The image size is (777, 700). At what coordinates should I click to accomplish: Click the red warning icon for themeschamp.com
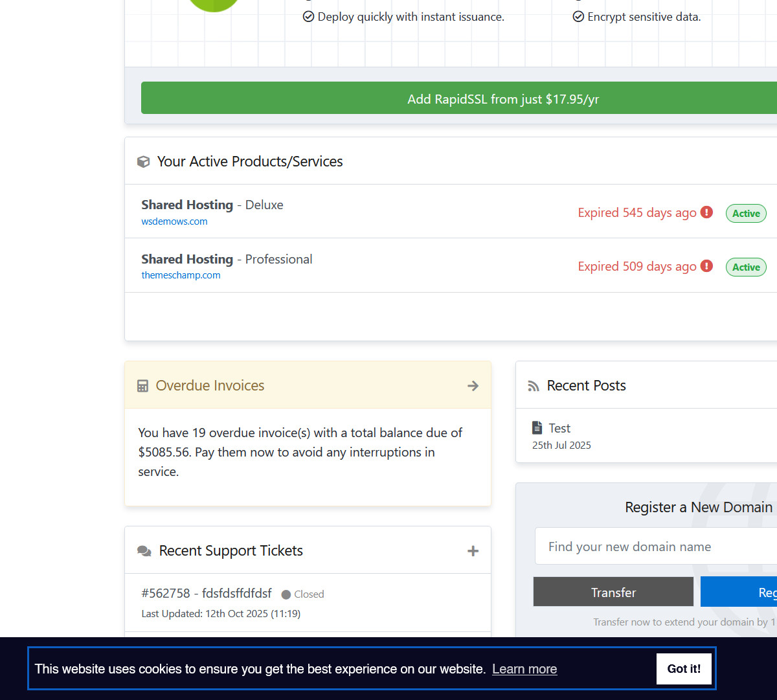pos(706,266)
